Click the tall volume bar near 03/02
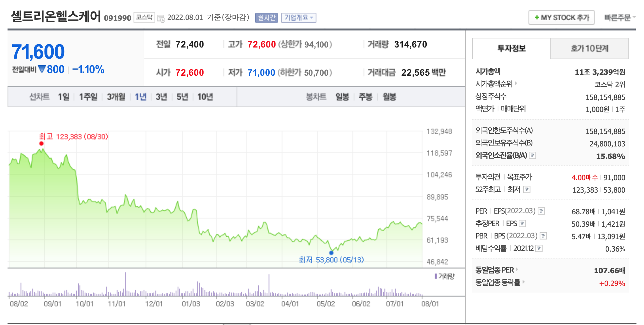 [x=269, y=285]
